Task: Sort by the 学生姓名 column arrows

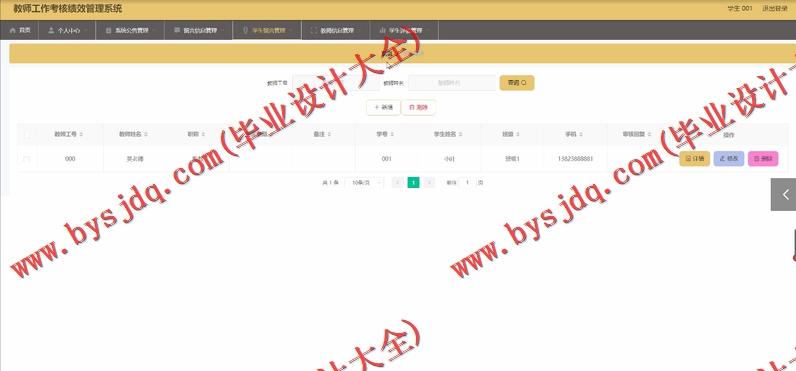Action: [460, 134]
